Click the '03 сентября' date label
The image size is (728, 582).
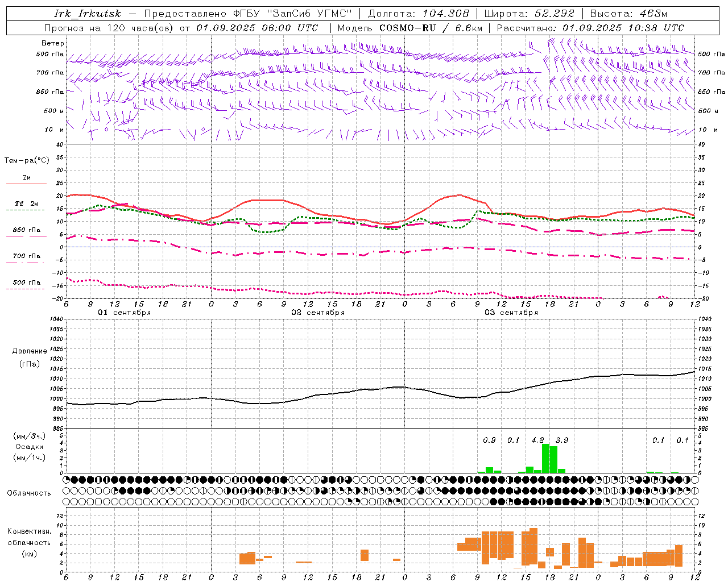pos(511,313)
